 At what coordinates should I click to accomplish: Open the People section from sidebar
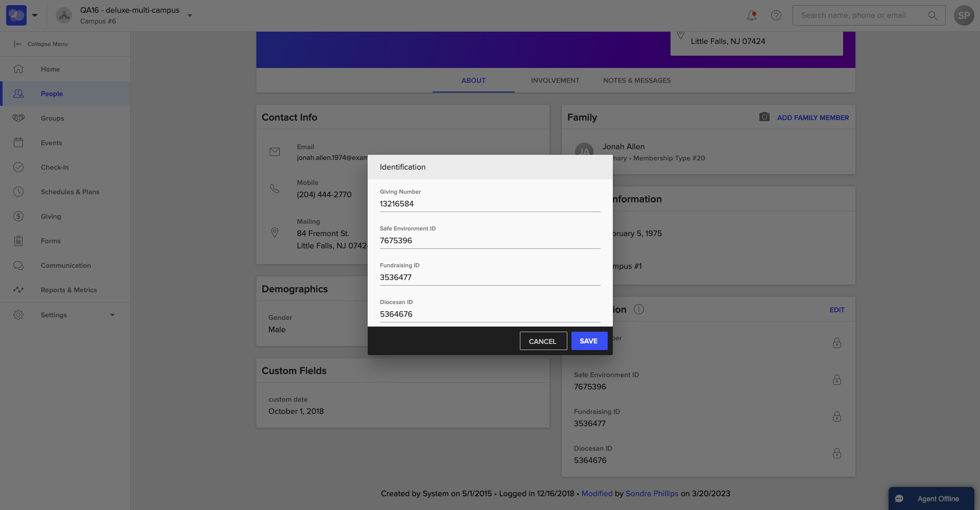click(x=51, y=94)
